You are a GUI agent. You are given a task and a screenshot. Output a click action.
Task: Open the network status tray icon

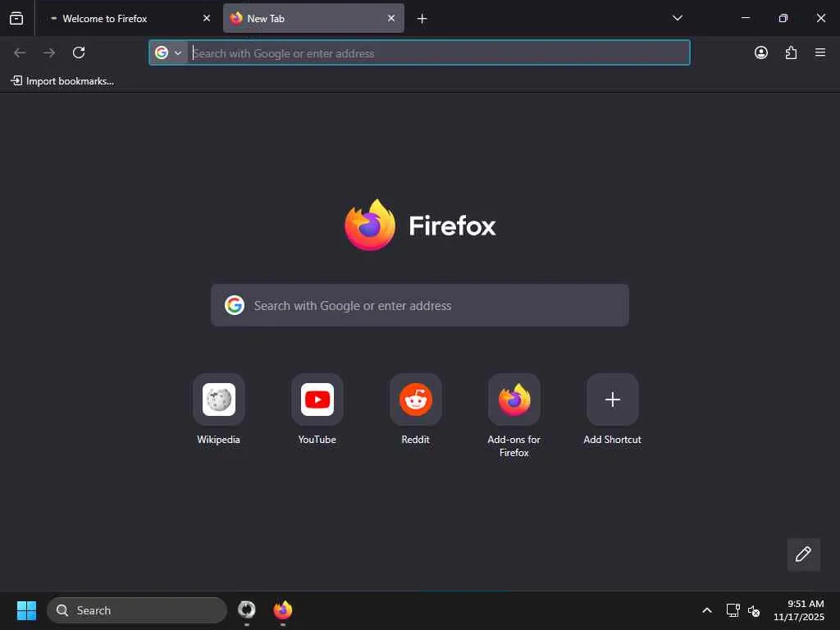click(x=733, y=610)
